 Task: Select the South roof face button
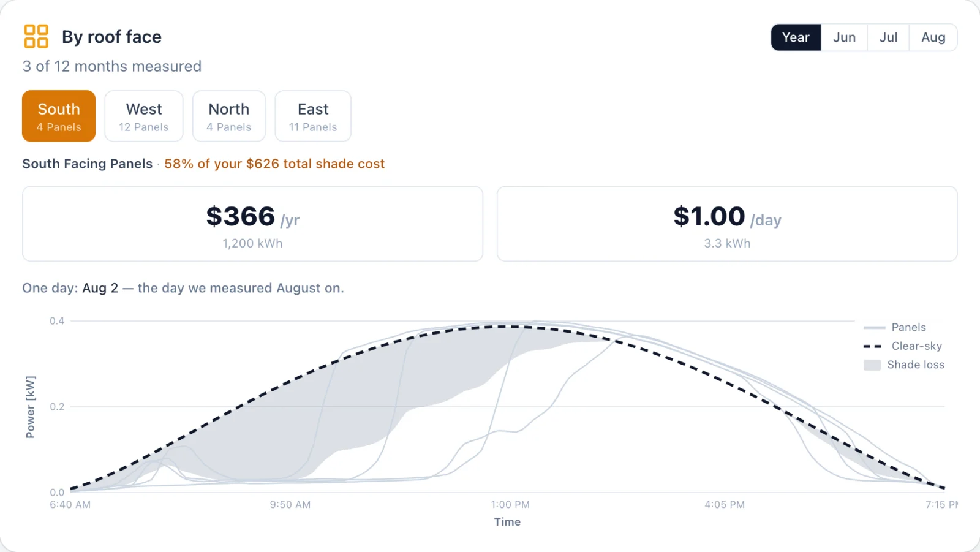click(59, 116)
